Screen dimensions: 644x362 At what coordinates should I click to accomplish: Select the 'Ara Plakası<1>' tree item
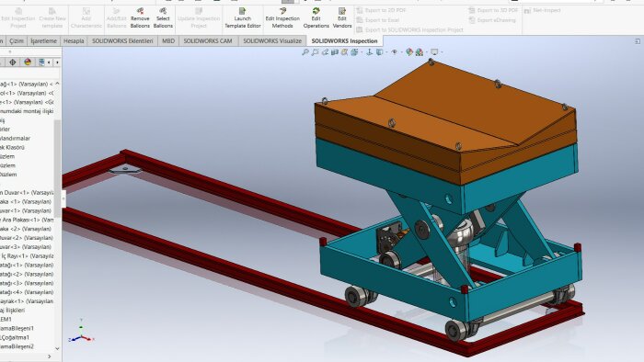[x=27, y=220]
